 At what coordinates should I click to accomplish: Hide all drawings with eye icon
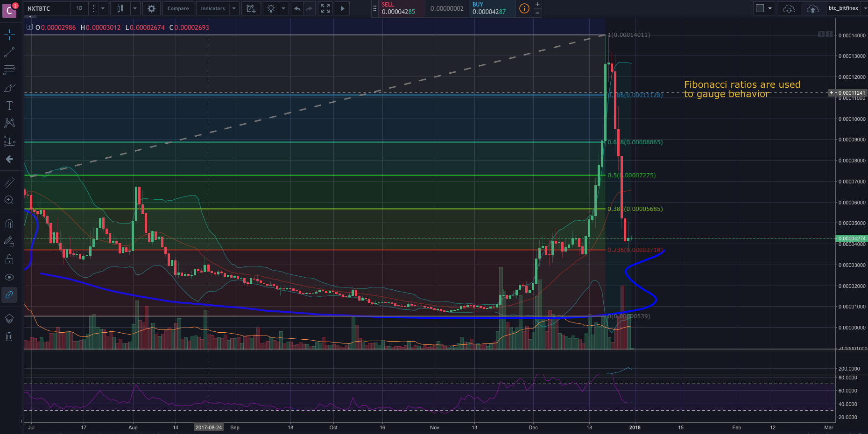click(x=9, y=277)
